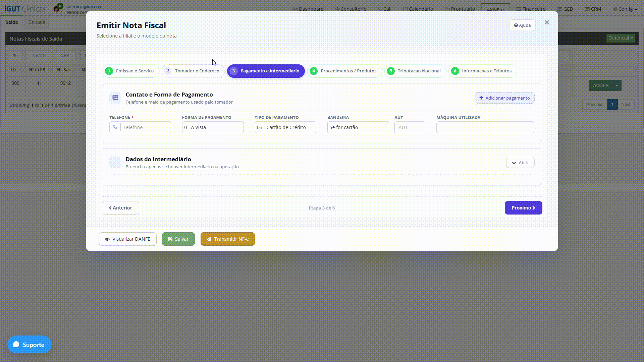Open the Bandeira dropdown
Viewport: 644px width, 362px height.
(x=358, y=127)
